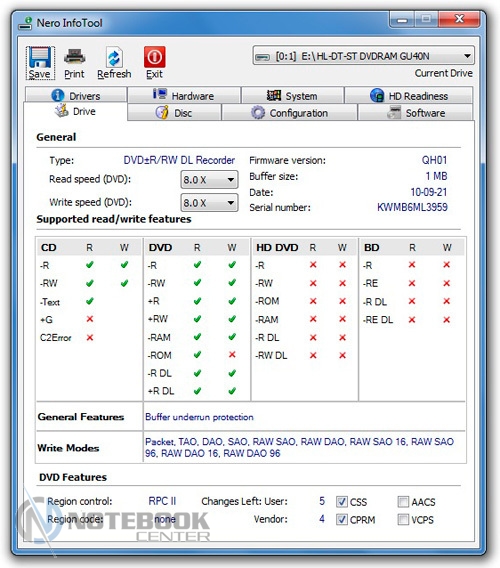Click the CD +G read cross mark
The height and width of the screenshot is (568, 500).
coord(90,319)
